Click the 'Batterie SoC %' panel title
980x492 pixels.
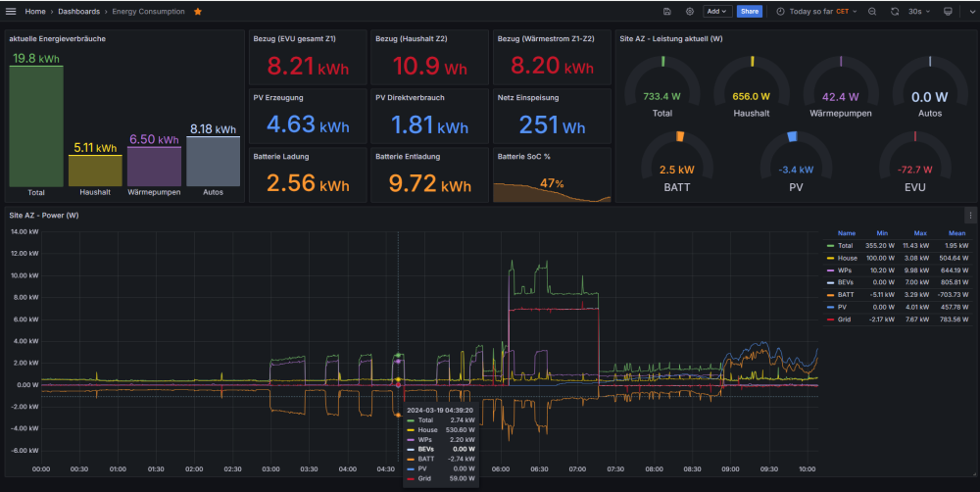(523, 156)
